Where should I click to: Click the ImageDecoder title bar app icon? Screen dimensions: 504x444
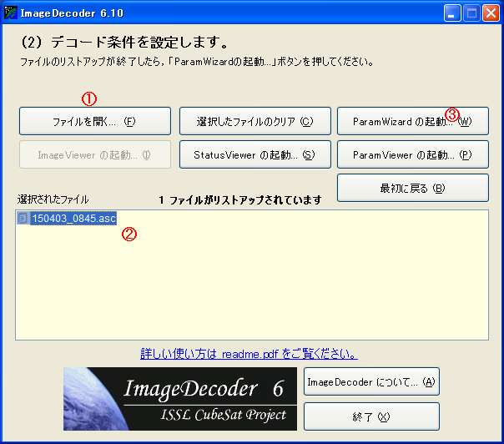pyautogui.click(x=11, y=13)
